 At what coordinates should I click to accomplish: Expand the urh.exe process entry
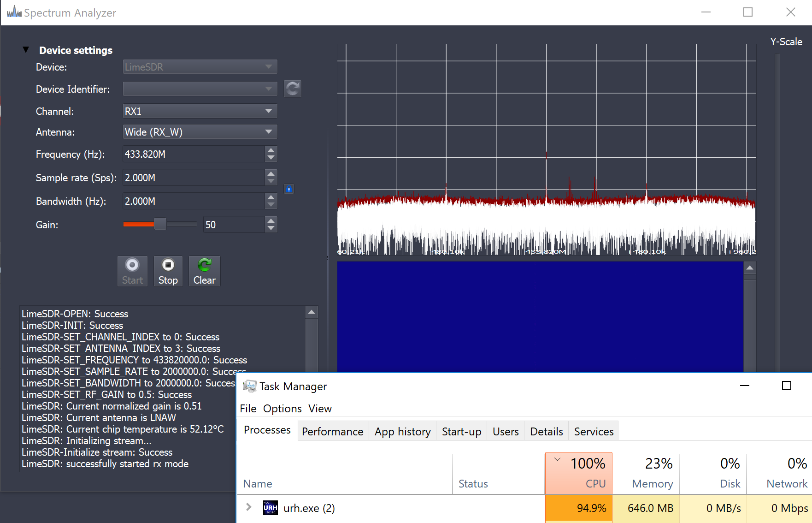point(248,507)
